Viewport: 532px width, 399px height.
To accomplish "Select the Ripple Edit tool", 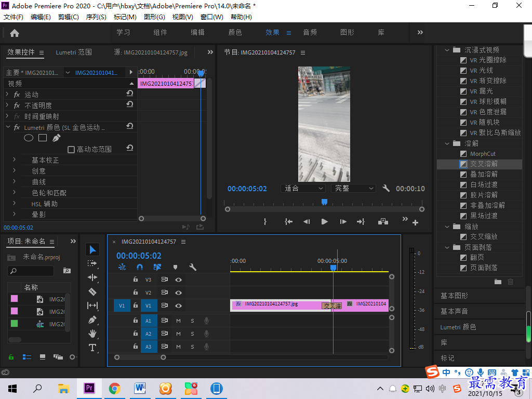I will click(92, 277).
